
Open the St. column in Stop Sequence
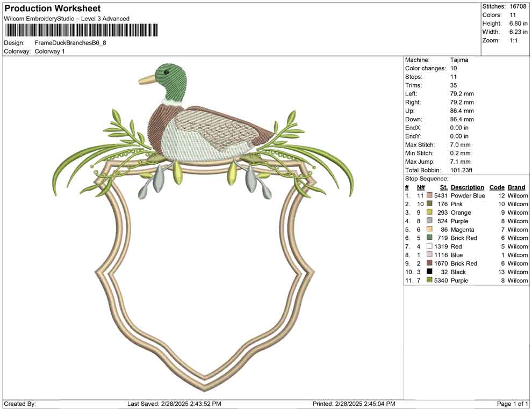[443, 187]
